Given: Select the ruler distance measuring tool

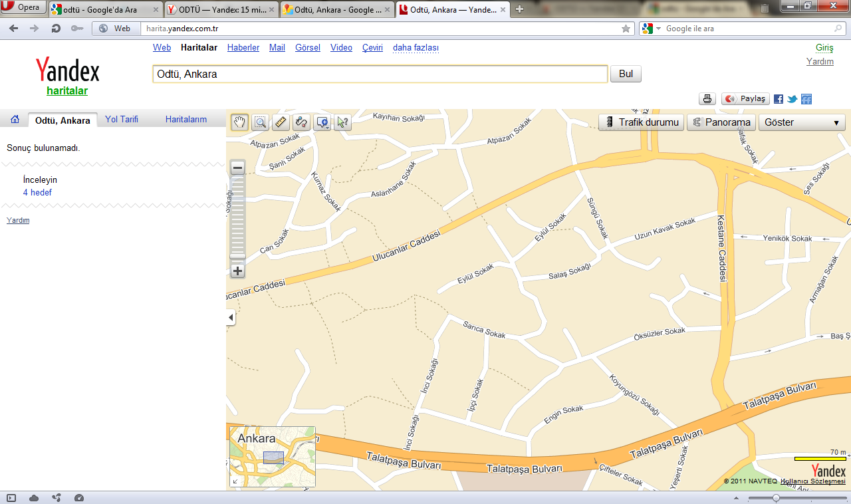Looking at the screenshot, I should (x=281, y=122).
